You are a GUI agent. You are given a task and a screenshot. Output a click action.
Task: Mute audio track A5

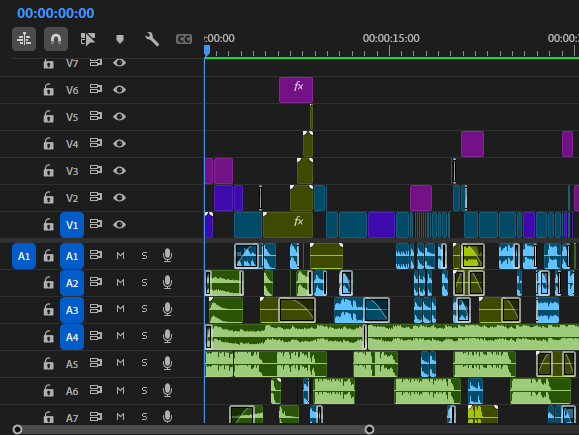(x=120, y=363)
